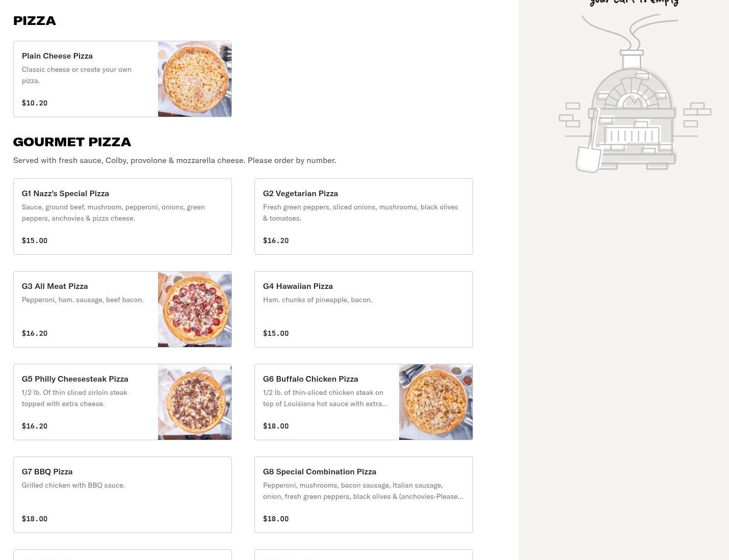Click the $10.20 Plain Cheese price
This screenshot has width=729, height=560.
pos(35,103)
